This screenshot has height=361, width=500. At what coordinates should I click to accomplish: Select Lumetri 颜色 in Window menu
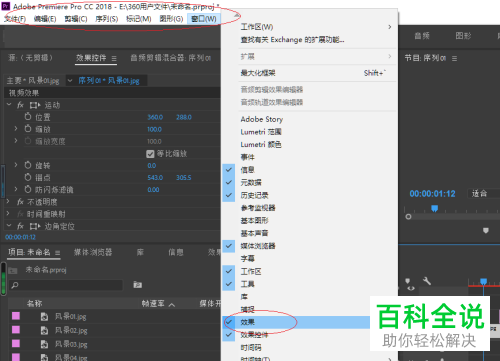tap(261, 144)
